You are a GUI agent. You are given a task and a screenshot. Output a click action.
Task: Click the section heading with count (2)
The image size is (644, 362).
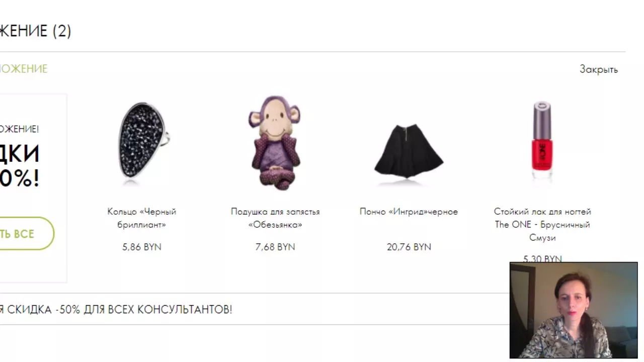35,31
